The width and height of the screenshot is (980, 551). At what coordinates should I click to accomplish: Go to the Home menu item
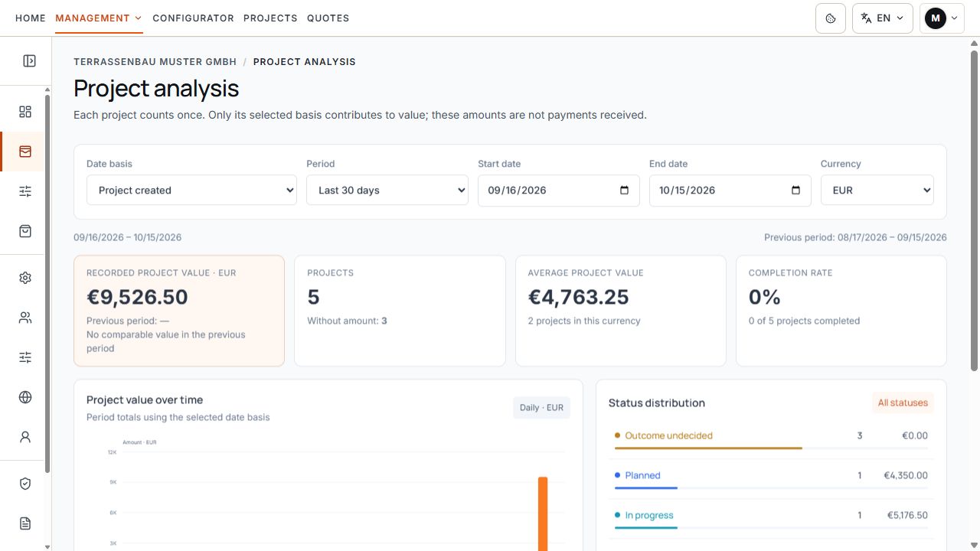(x=31, y=18)
